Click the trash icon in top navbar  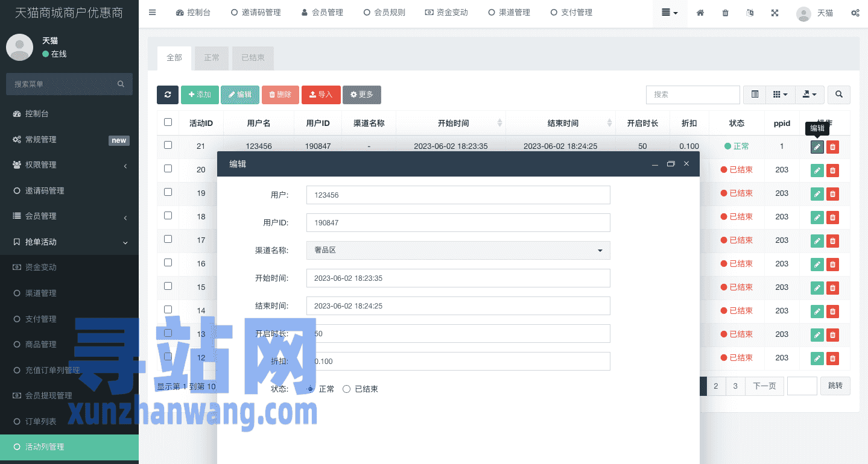coord(725,13)
